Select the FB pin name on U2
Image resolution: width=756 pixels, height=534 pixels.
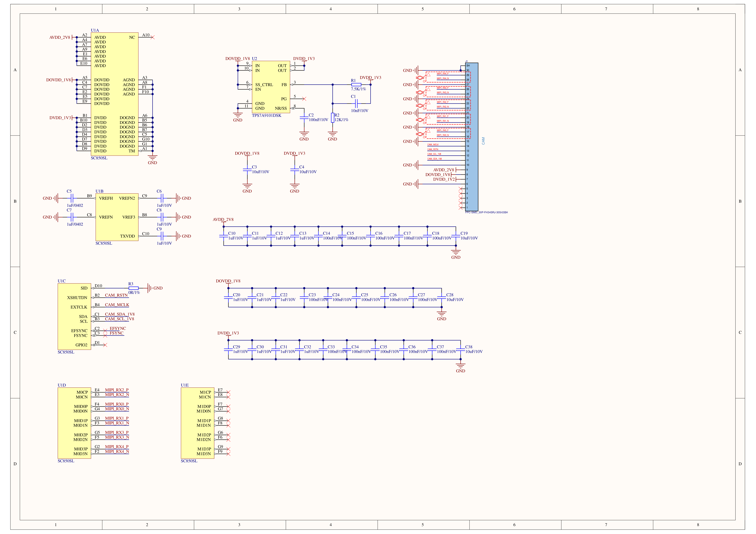click(284, 85)
